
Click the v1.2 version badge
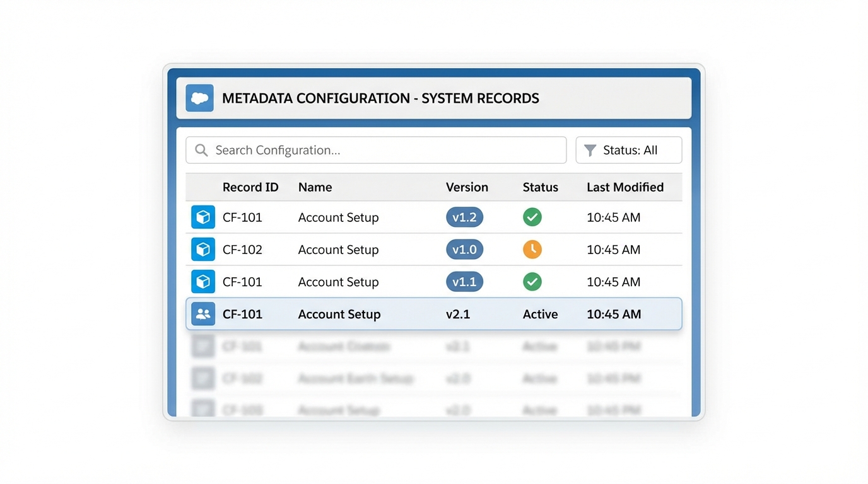[x=465, y=217]
